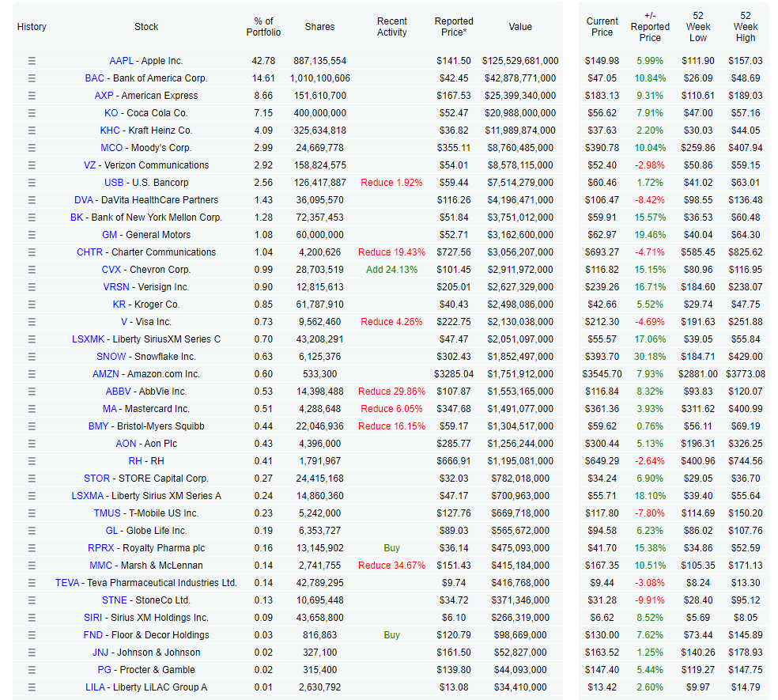Visit the MMC ticker link
778x700 pixels.
pos(100,566)
